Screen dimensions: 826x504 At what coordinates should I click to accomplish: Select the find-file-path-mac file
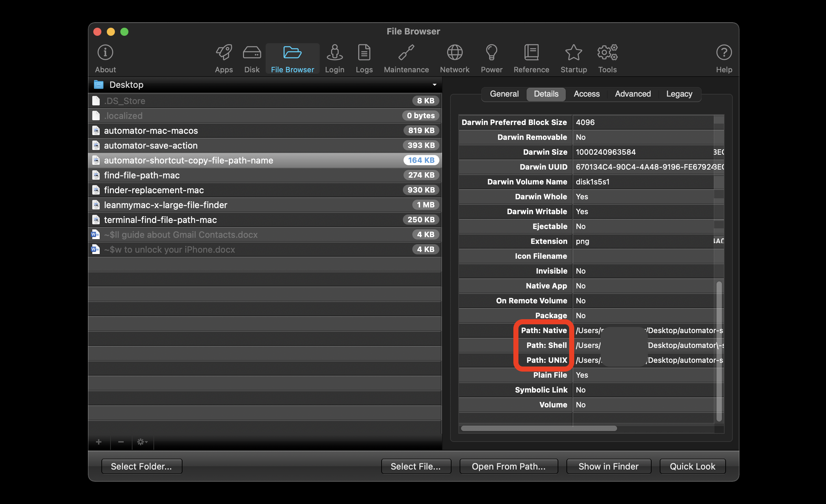(142, 175)
